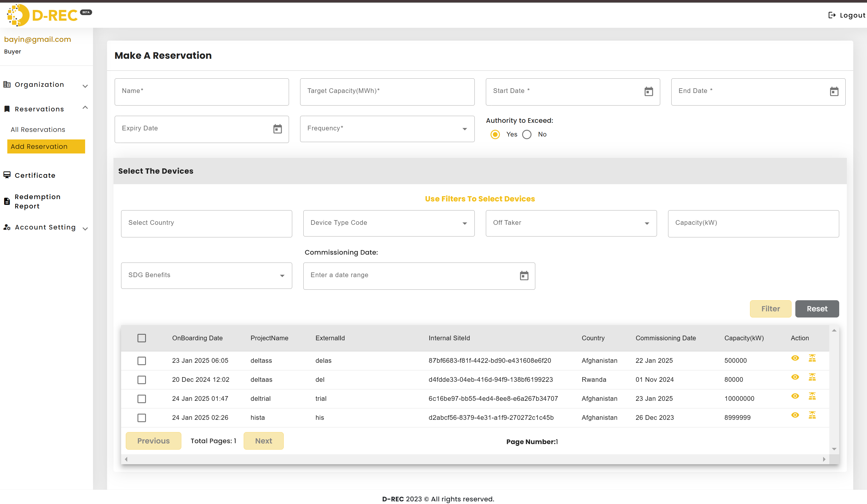Click the Capacity(kW) column header

tap(744, 338)
